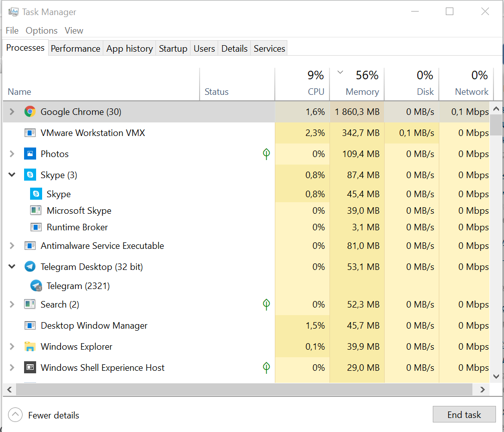Screen dimensions: 504x432
Task: Sort processes by the Name column header
Action: coord(101,84)
